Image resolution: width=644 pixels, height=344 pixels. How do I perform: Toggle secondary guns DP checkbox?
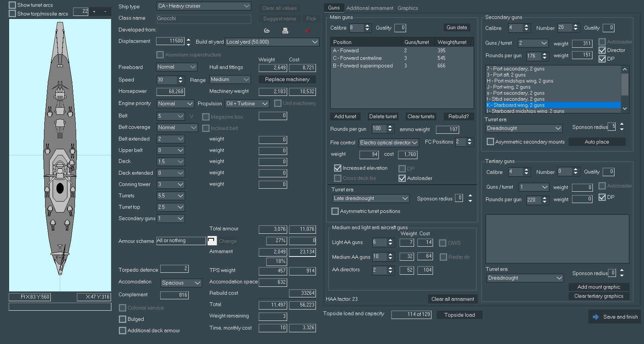click(x=602, y=59)
